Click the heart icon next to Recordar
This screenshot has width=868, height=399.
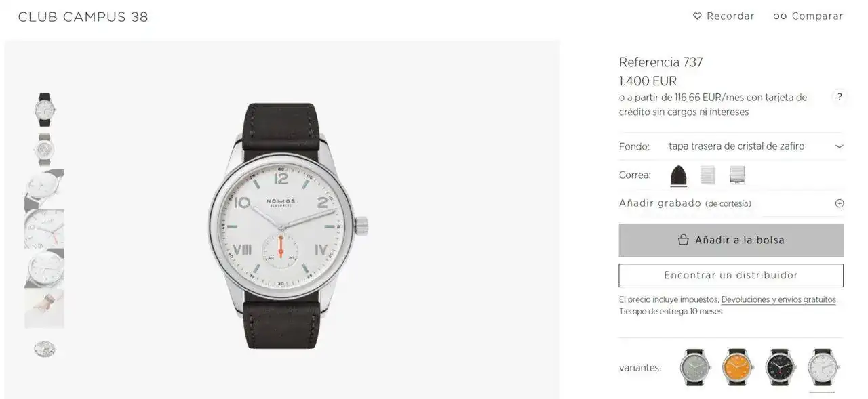point(697,16)
